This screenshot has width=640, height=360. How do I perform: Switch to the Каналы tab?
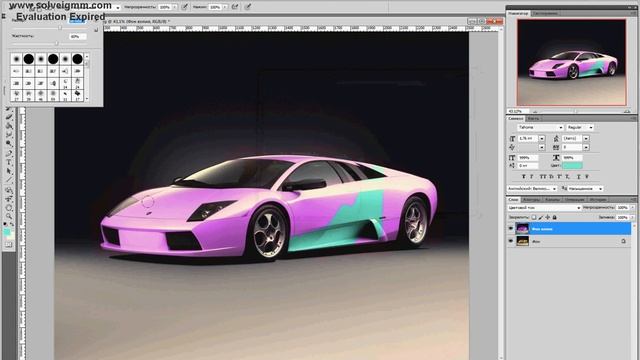[552, 200]
